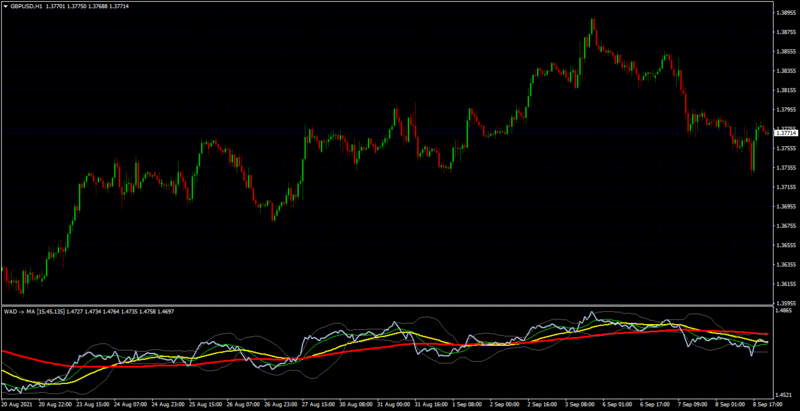
Task: Click the WAD -> MA indicator label
Action: [x=20, y=311]
